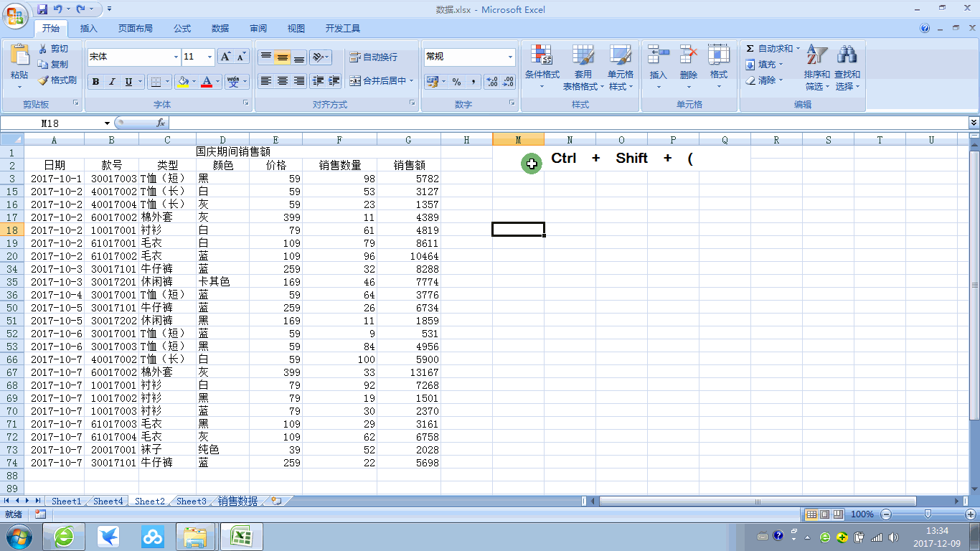The height and width of the screenshot is (551, 980).
Task: Open the 宋体 font name dropdown
Action: tap(176, 57)
